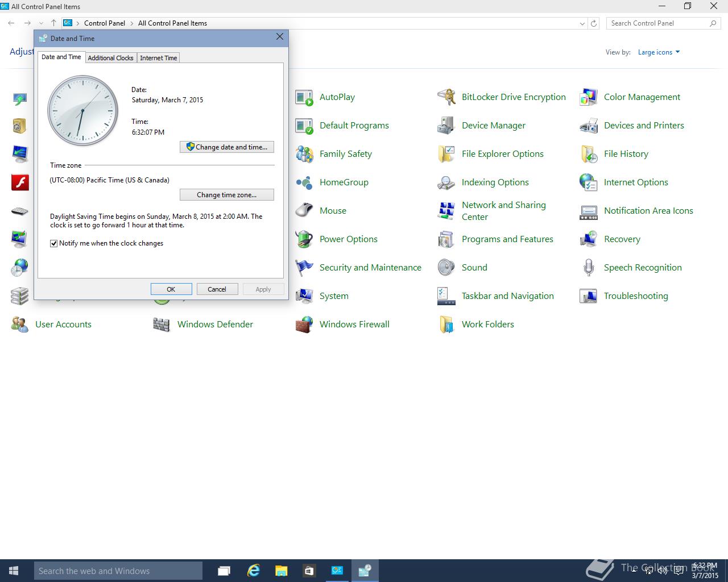Open System icon
The height and width of the screenshot is (582, 728).
click(x=304, y=296)
